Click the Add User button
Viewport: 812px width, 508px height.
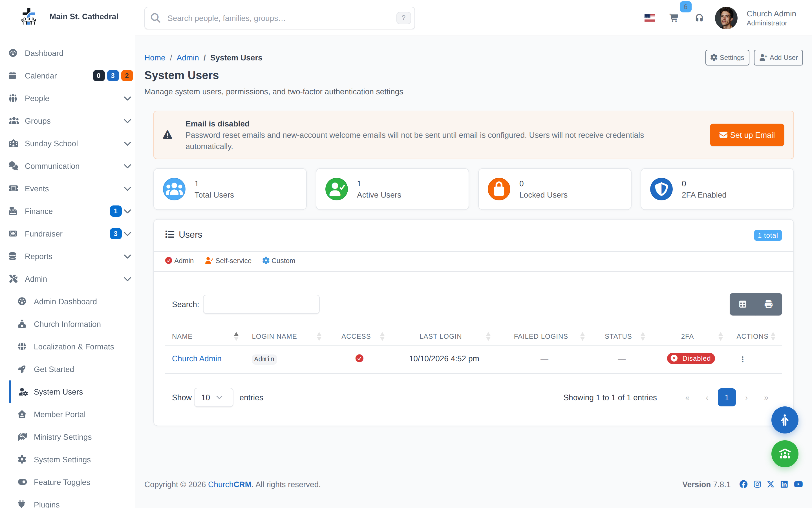point(778,58)
